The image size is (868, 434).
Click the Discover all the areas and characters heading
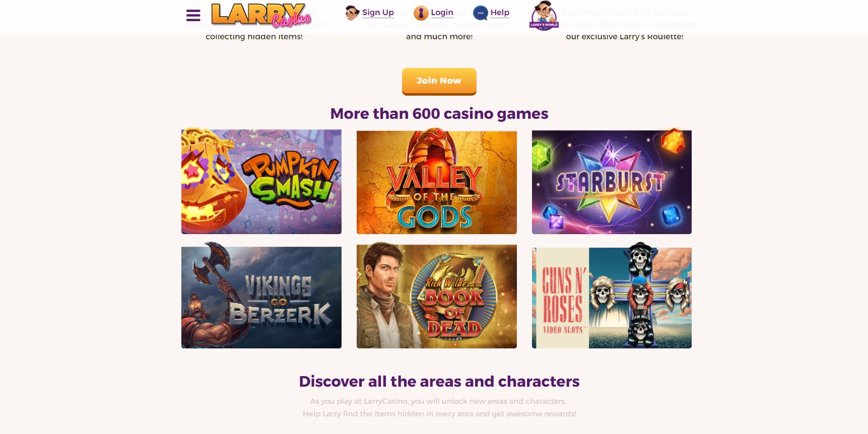[439, 382]
